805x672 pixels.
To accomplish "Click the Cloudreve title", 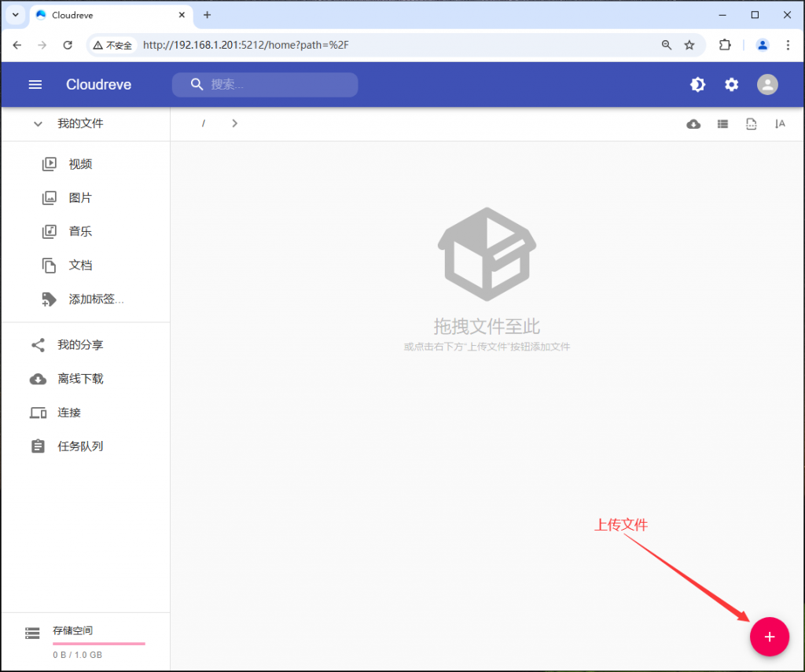I will [x=98, y=85].
